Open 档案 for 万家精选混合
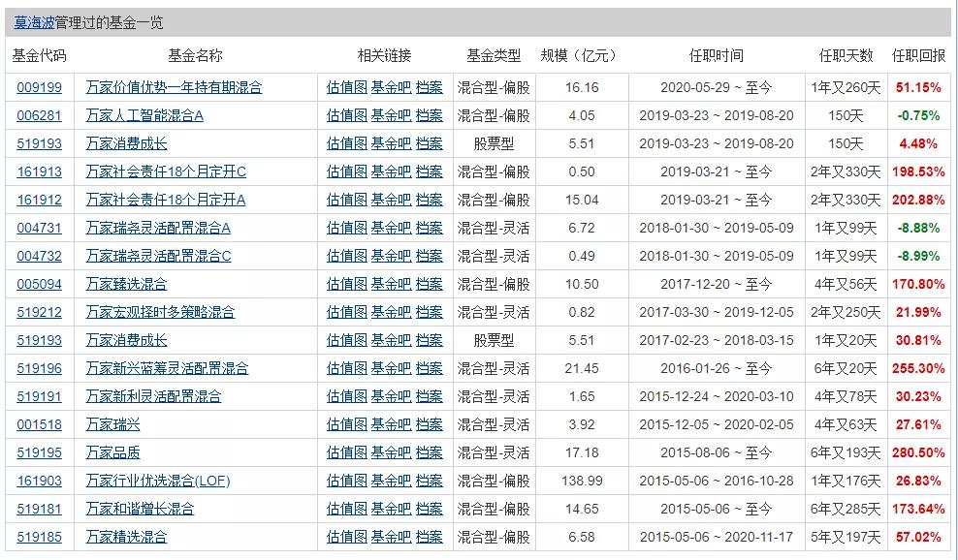 [429, 537]
